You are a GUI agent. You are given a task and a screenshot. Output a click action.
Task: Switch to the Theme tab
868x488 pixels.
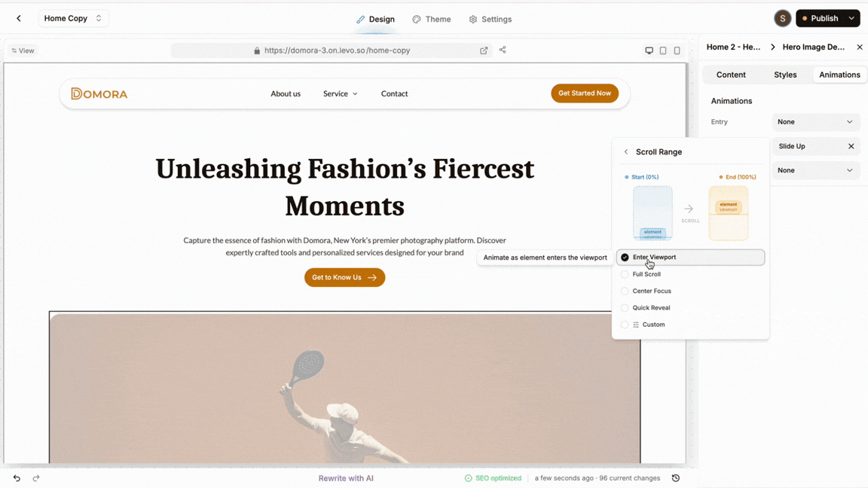pyautogui.click(x=432, y=20)
